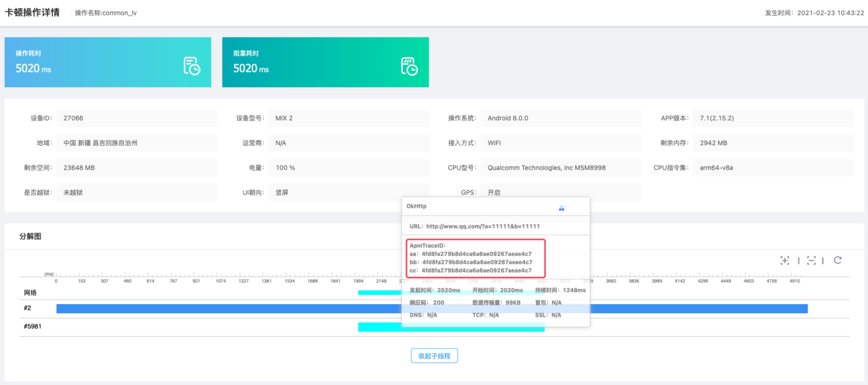Click the 操作名称:common_lv label
Viewport: 868px width, 385px height.
(105, 13)
